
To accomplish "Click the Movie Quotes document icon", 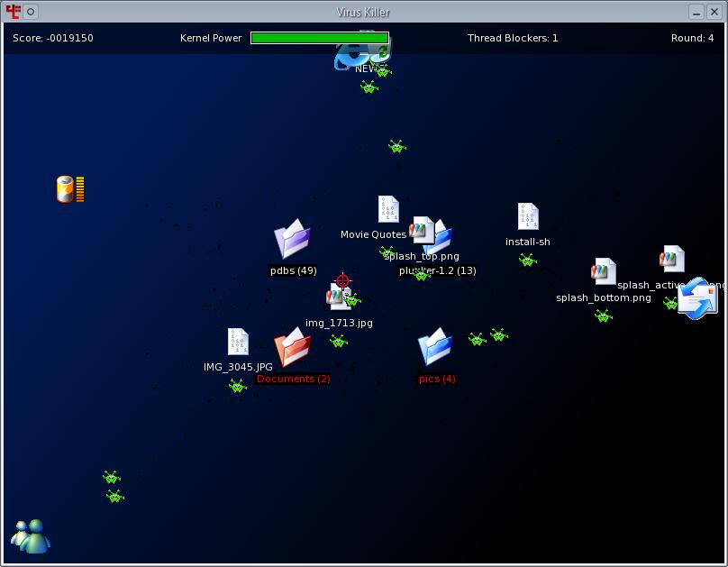I will point(388,209).
